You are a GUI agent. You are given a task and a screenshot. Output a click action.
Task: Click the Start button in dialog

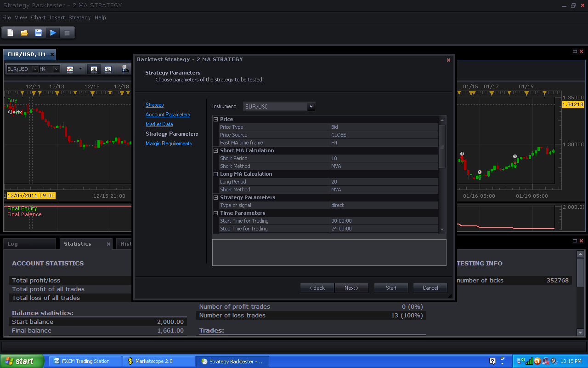tap(391, 288)
